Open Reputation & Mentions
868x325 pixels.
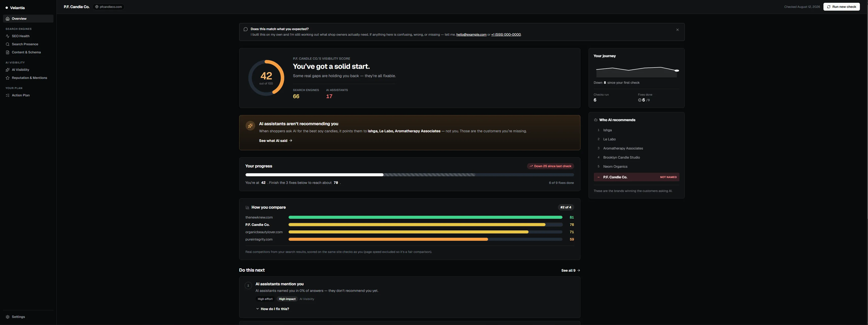28,78
